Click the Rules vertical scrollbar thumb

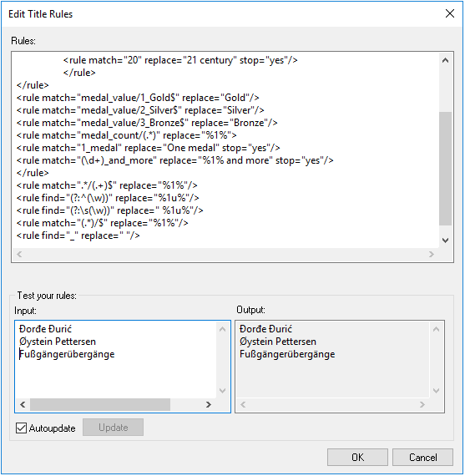445,169
